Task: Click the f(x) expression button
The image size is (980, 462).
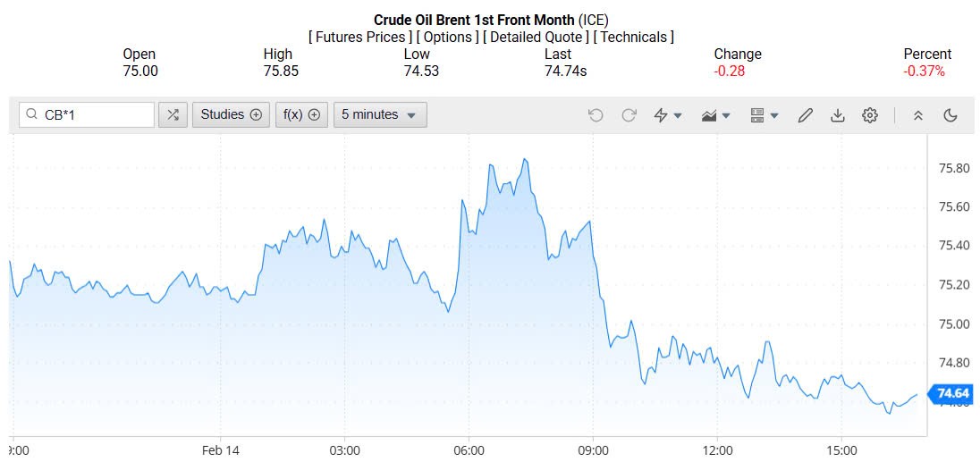Action: coord(301,114)
